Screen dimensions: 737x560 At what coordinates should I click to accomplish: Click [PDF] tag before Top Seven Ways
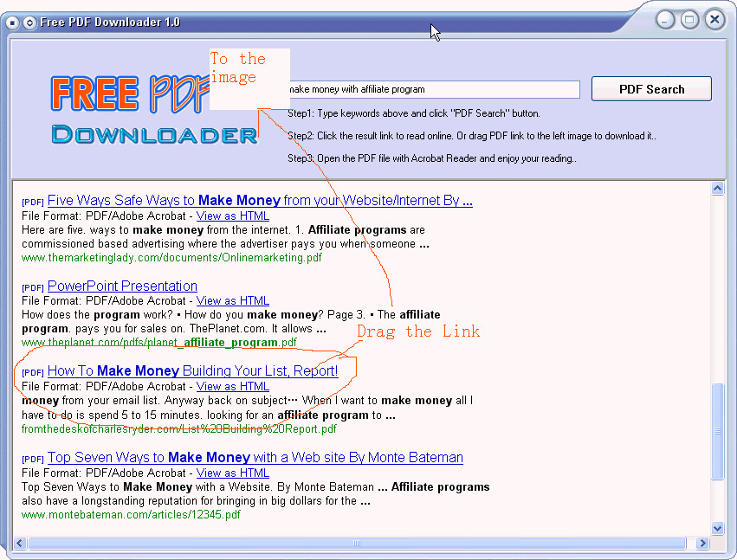point(33,459)
